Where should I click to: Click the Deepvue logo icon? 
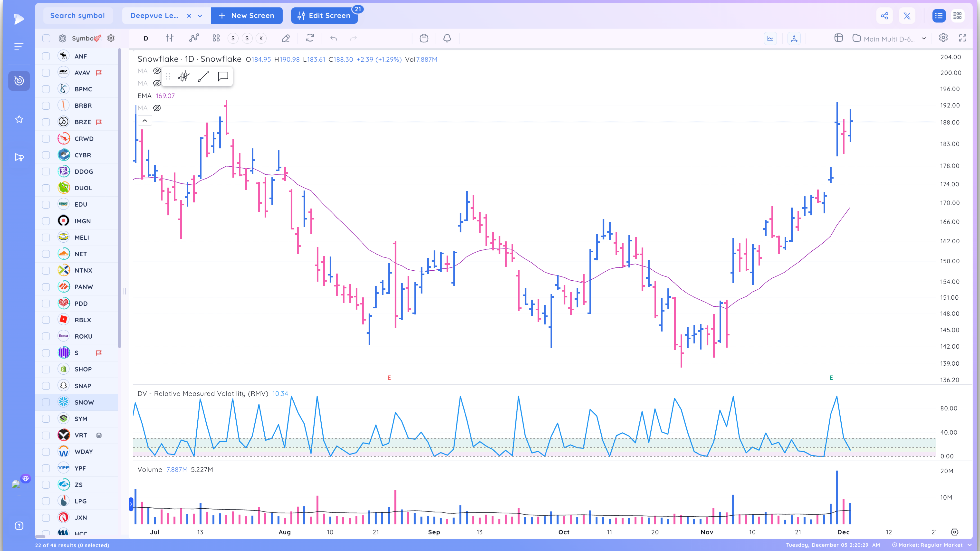pyautogui.click(x=18, y=19)
